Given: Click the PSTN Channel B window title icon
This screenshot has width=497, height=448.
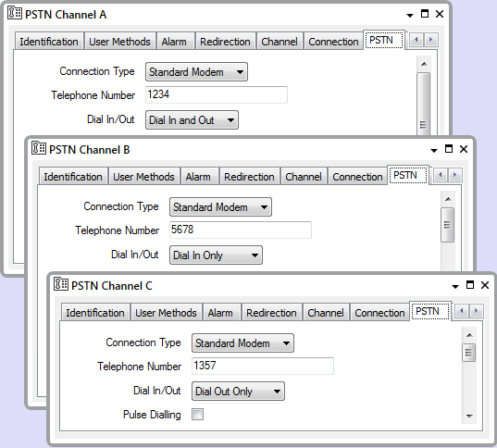Looking at the screenshot, I should pos(39,148).
